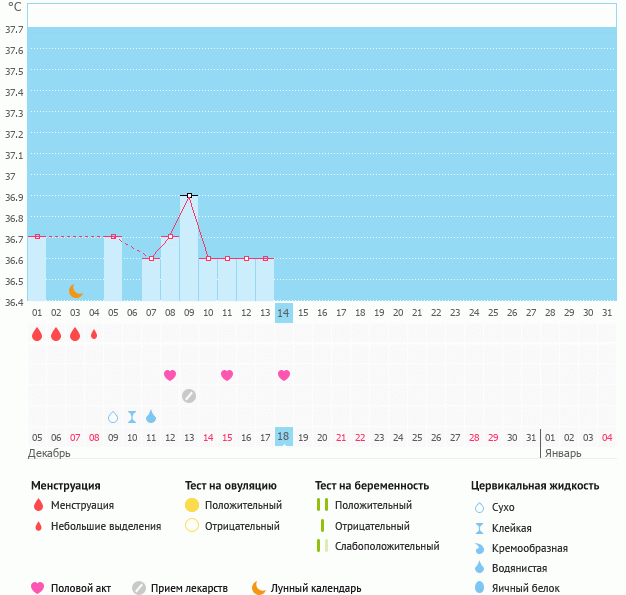Select the 36.9 temperature point on day 09
This screenshot has height=595, width=626.
189,195
